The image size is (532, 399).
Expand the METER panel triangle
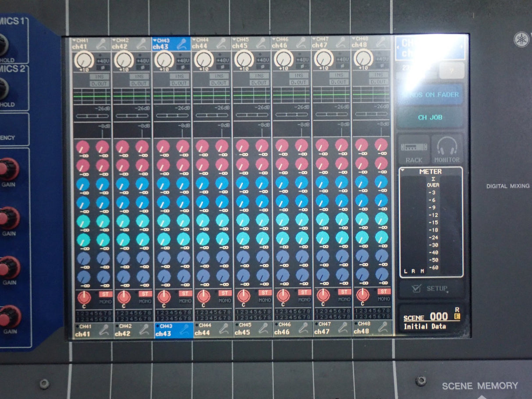[403, 171]
